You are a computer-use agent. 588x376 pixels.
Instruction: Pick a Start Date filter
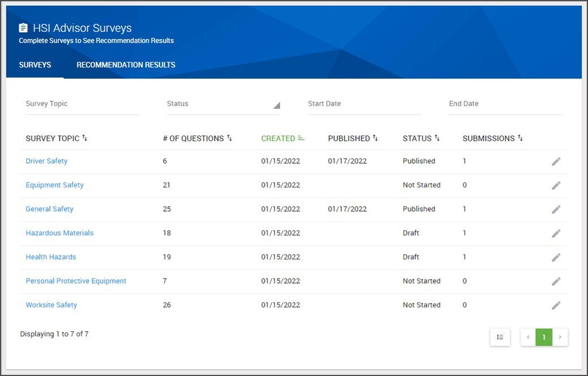click(364, 104)
